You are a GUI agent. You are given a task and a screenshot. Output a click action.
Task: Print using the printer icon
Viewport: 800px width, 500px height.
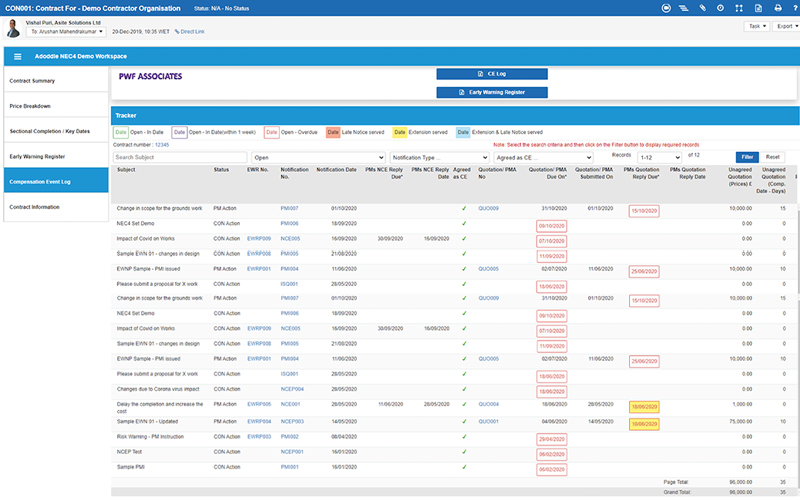tap(778, 8)
